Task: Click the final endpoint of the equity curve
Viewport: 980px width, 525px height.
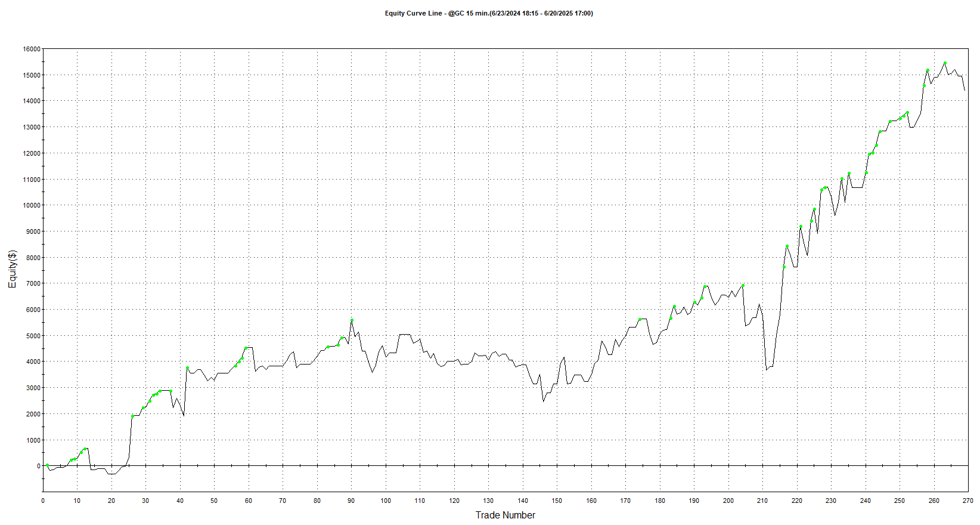Action: (x=965, y=90)
